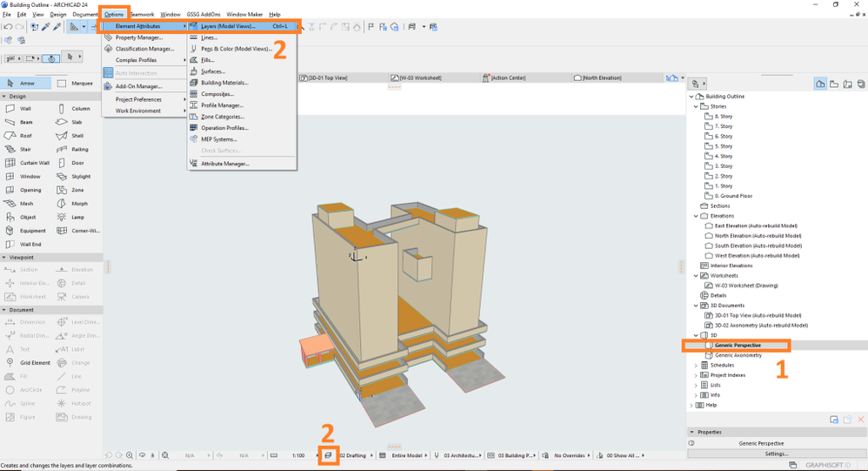Image resolution: width=868 pixels, height=471 pixels.
Task: Select the Column tool
Action: pyautogui.click(x=75, y=109)
